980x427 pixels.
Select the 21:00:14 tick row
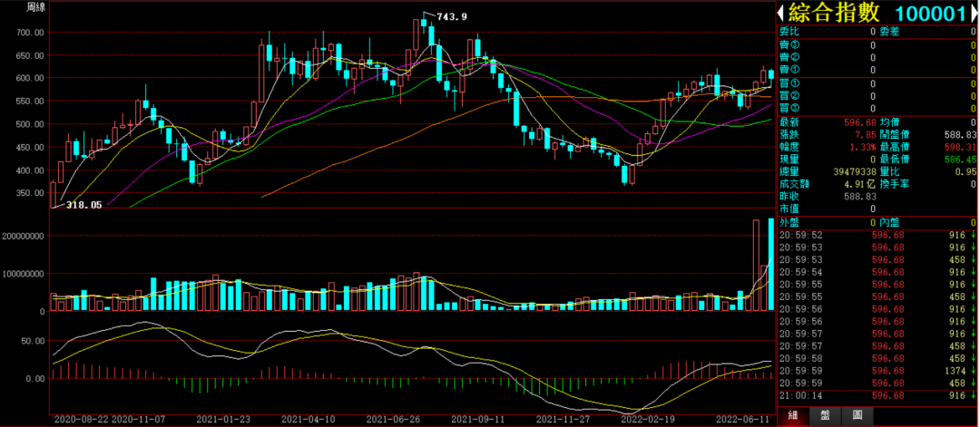click(877, 396)
